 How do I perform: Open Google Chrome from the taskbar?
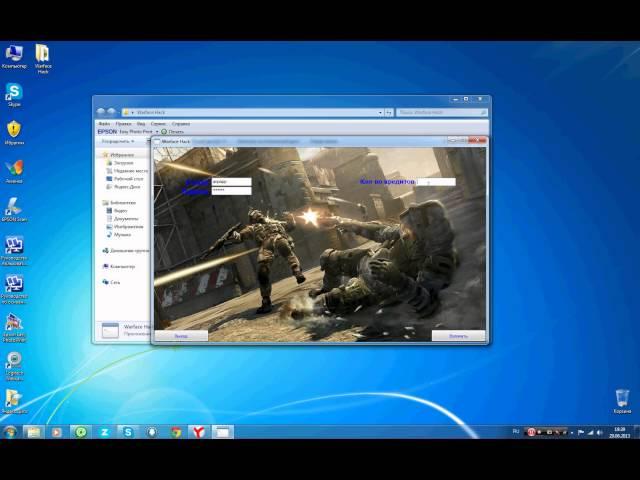click(x=176, y=432)
